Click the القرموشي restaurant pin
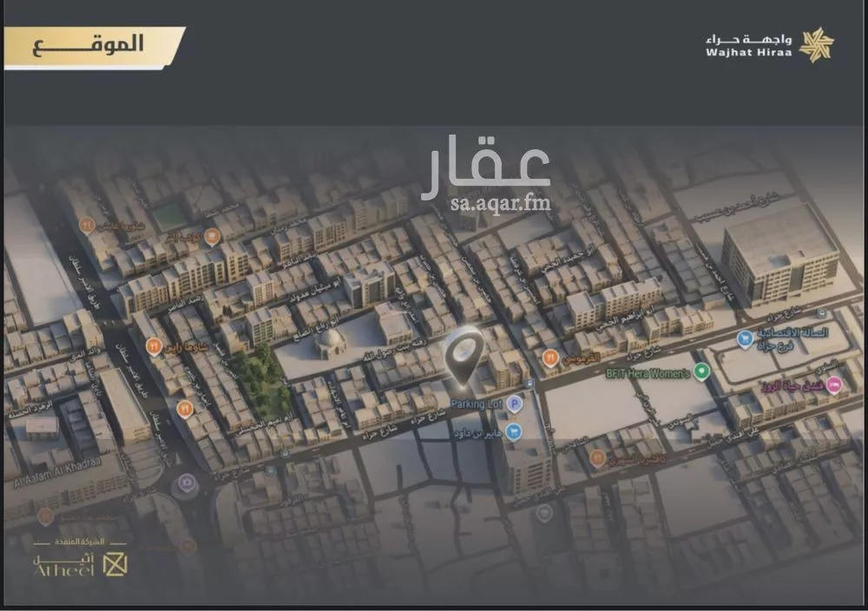The height and width of the screenshot is (611, 868). 549,358
